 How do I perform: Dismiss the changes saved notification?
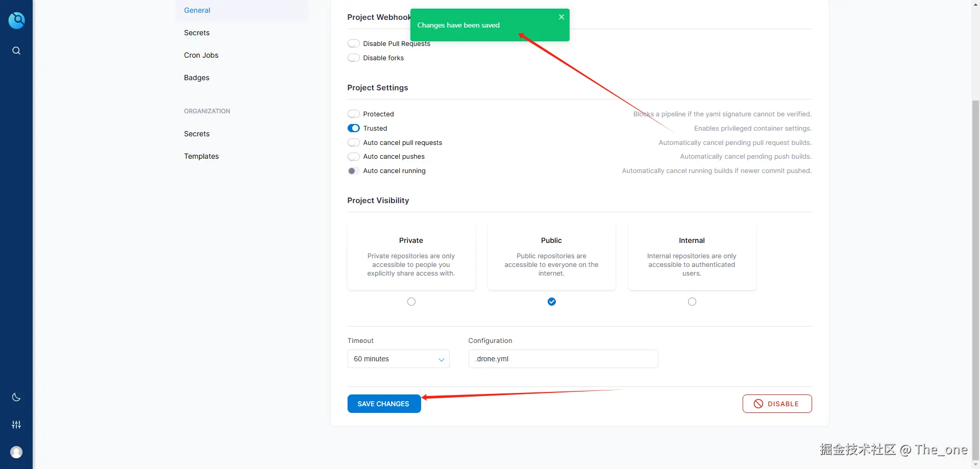561,17
